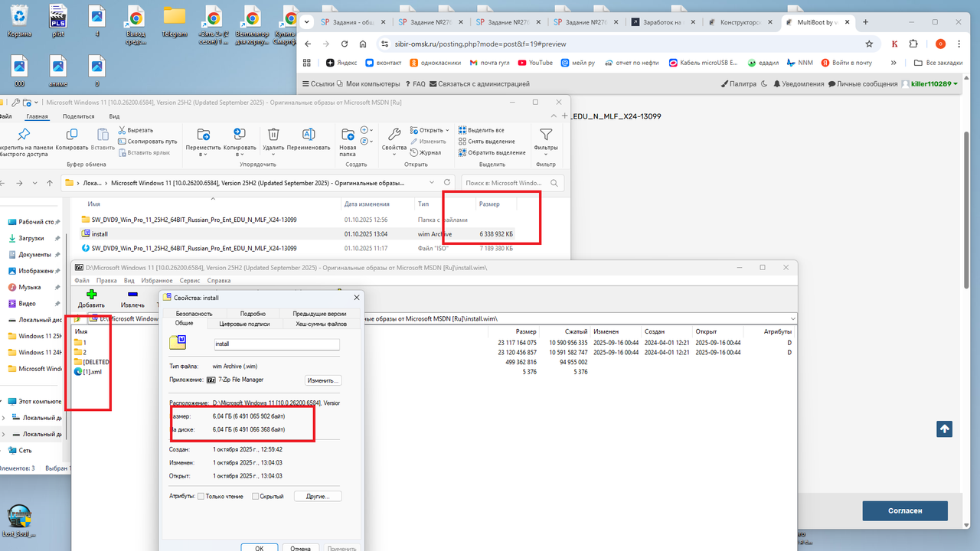
Task: Click the Переименовать icon in Explorer ribbon
Action: point(309,135)
